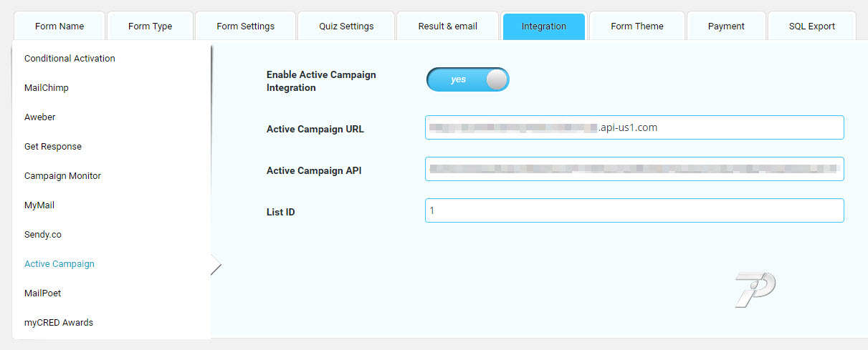Choose Aweber from the integration list

point(39,117)
